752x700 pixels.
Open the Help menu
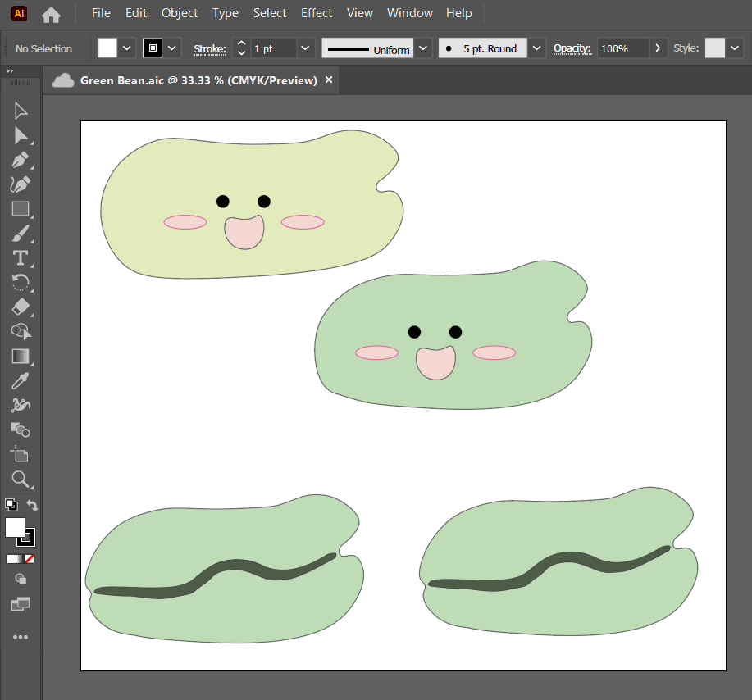(459, 13)
